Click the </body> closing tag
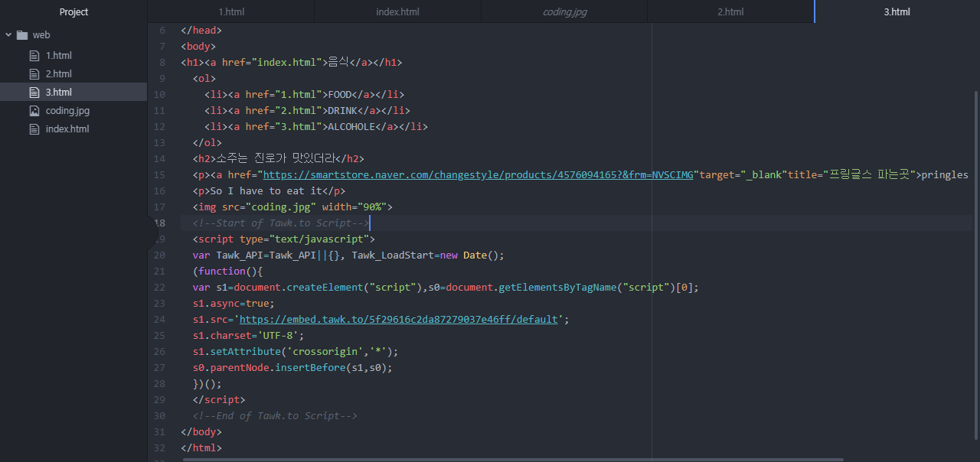 pyautogui.click(x=201, y=432)
